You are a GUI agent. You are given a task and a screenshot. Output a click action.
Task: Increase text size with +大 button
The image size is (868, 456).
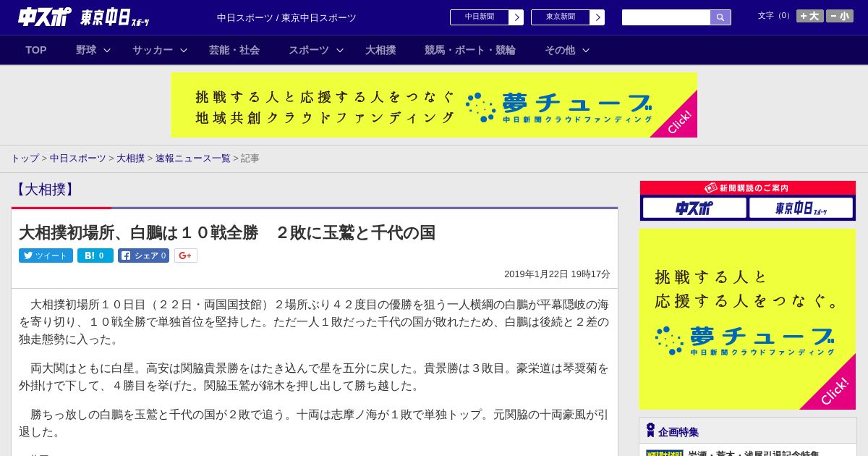click(x=810, y=16)
